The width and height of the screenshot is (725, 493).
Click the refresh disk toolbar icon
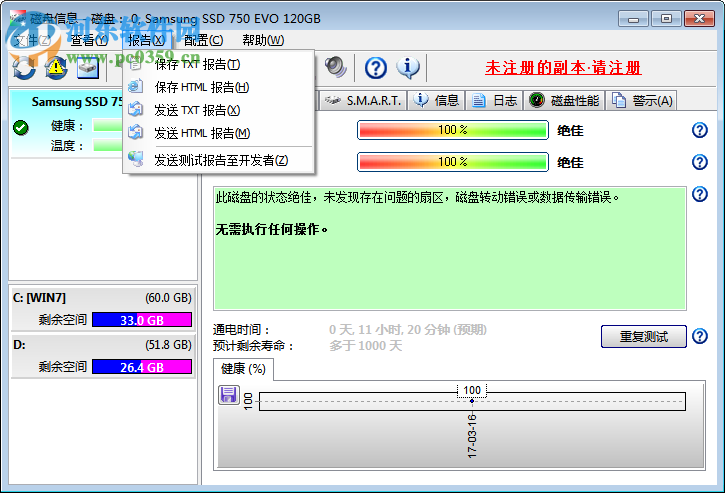[x=24, y=68]
